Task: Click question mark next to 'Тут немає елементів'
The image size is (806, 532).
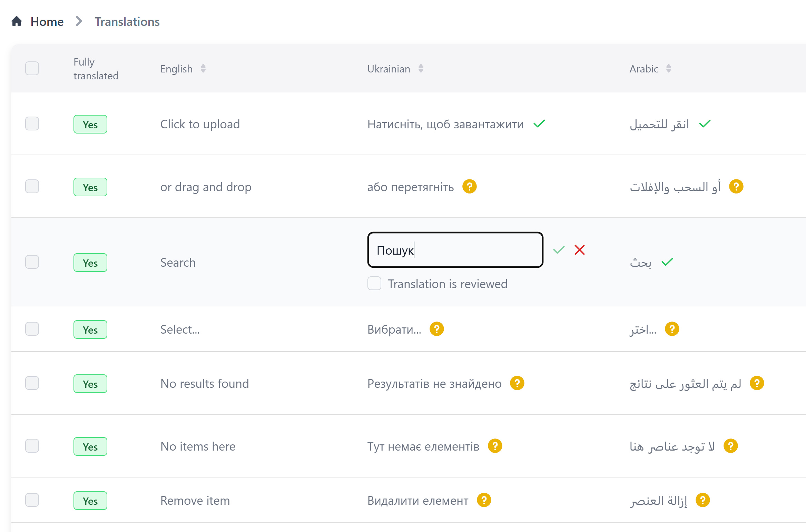Action: coord(495,446)
